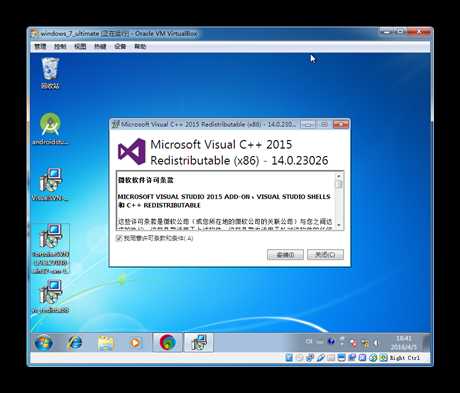Click the license scrollbar down arrow
Image resolution: width=460 pixels, height=393 pixels.
[x=339, y=225]
